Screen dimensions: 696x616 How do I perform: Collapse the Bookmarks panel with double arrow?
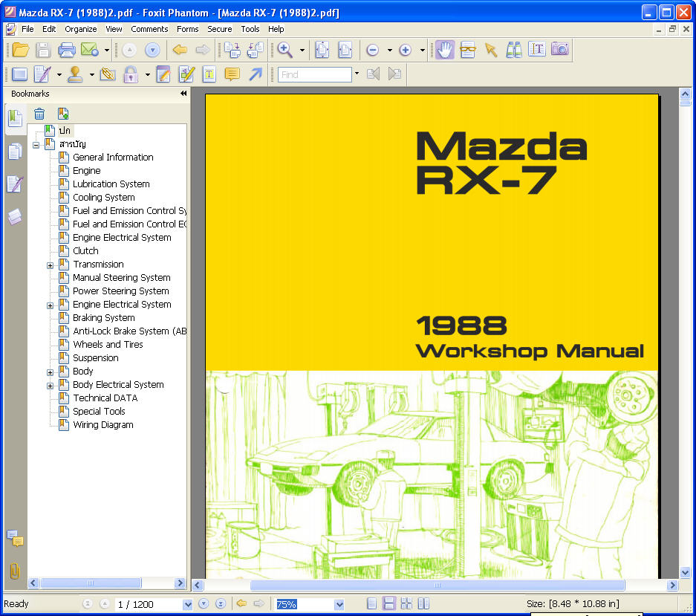pos(183,94)
